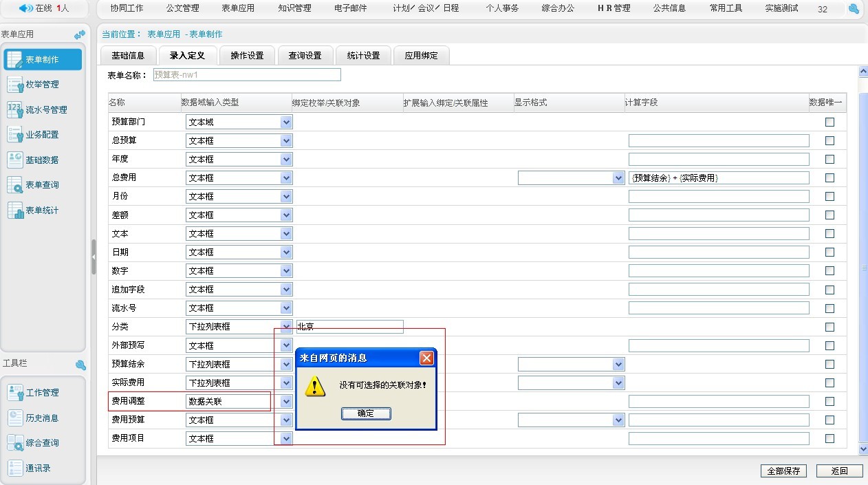This screenshot has height=485, width=868.
Task: Expand input type dropdown for 费用项目
Action: pyautogui.click(x=286, y=438)
